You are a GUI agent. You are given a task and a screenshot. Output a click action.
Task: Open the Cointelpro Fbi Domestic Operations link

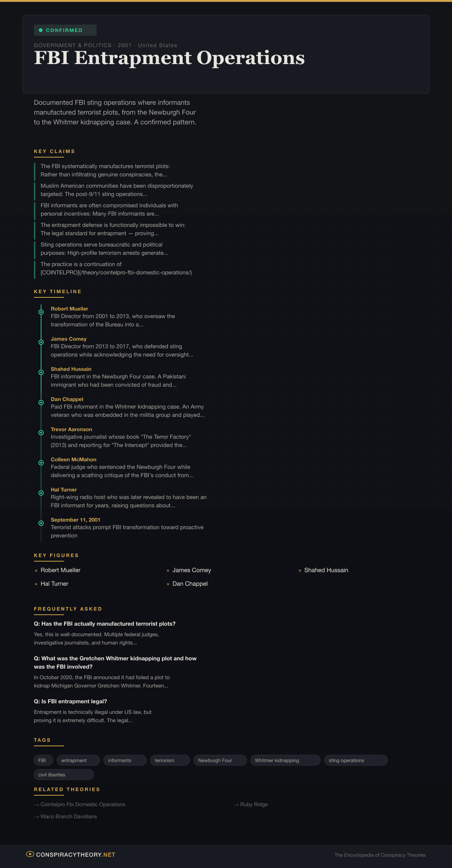82,804
